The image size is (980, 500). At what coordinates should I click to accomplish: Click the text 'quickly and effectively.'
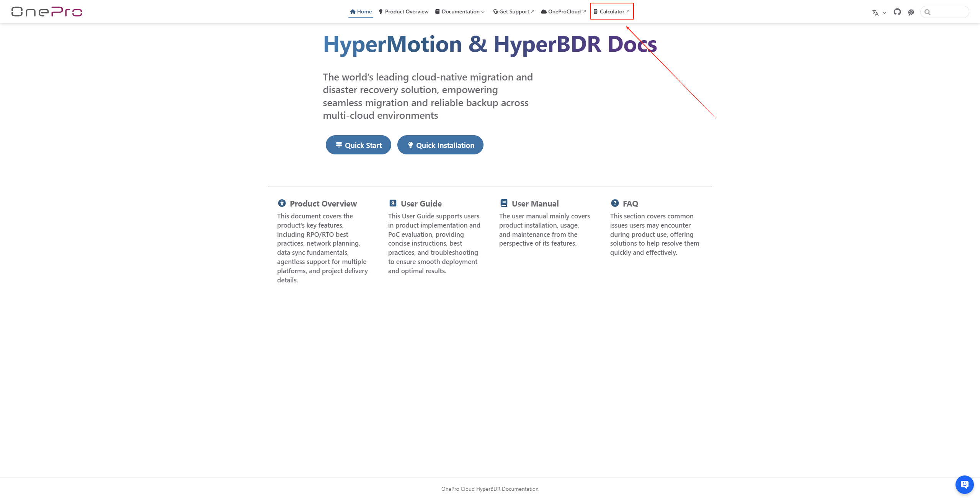[644, 252]
